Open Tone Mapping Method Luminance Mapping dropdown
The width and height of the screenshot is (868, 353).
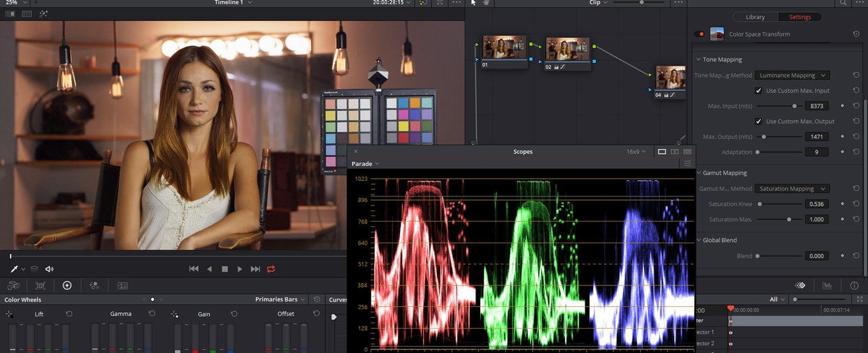click(792, 75)
